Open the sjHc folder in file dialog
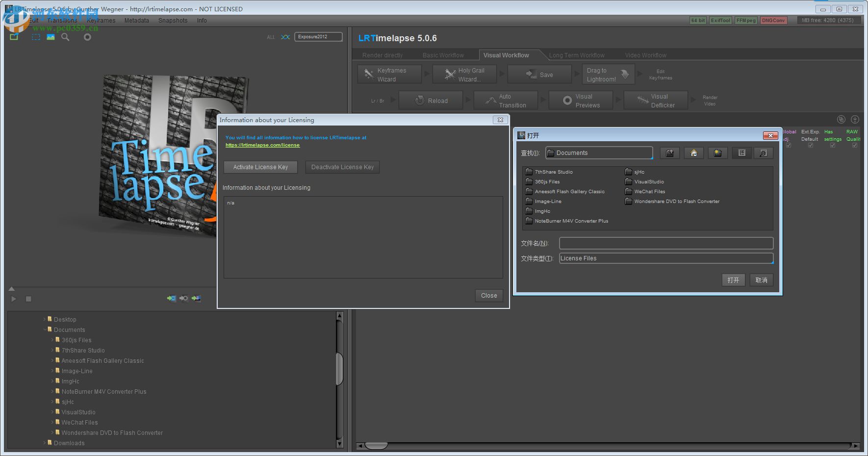The height and width of the screenshot is (456, 868). point(635,172)
